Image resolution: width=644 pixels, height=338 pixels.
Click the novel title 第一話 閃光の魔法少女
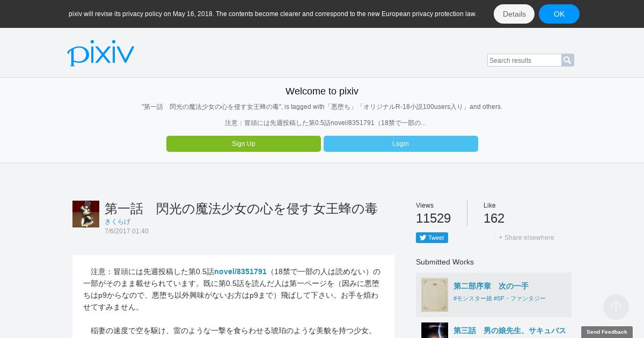click(241, 209)
